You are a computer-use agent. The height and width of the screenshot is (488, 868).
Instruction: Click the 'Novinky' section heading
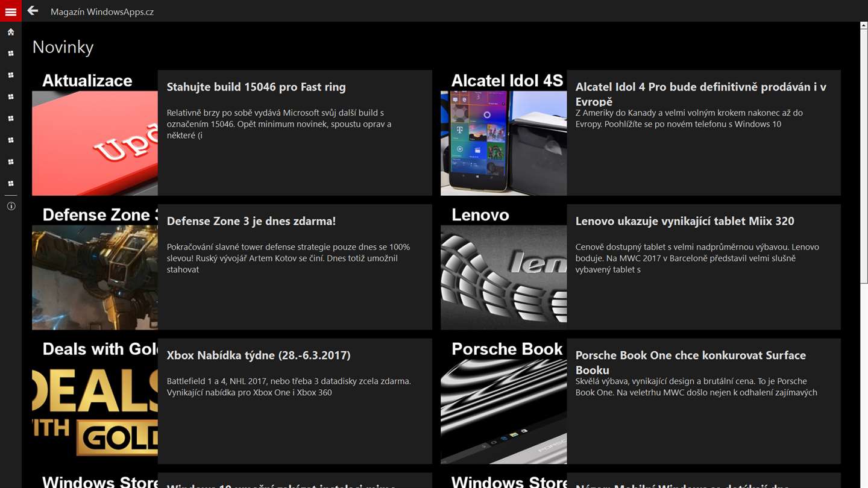click(x=63, y=47)
